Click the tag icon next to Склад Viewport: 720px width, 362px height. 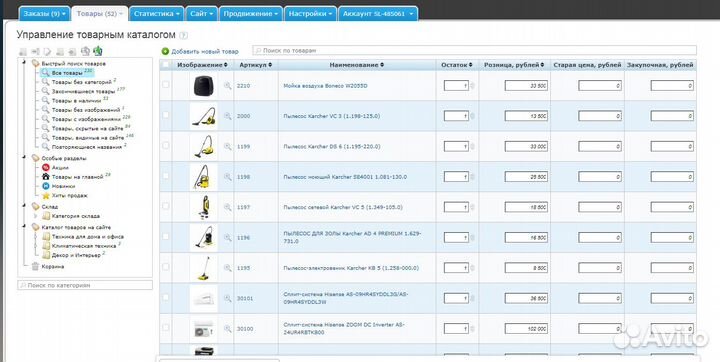click(35, 207)
